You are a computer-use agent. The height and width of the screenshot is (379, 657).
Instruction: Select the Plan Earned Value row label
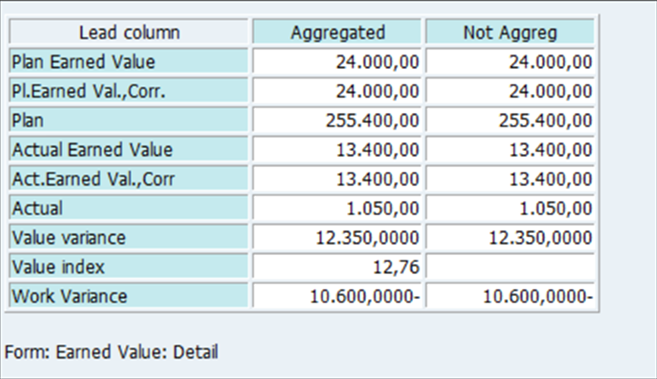pyautogui.click(x=129, y=62)
